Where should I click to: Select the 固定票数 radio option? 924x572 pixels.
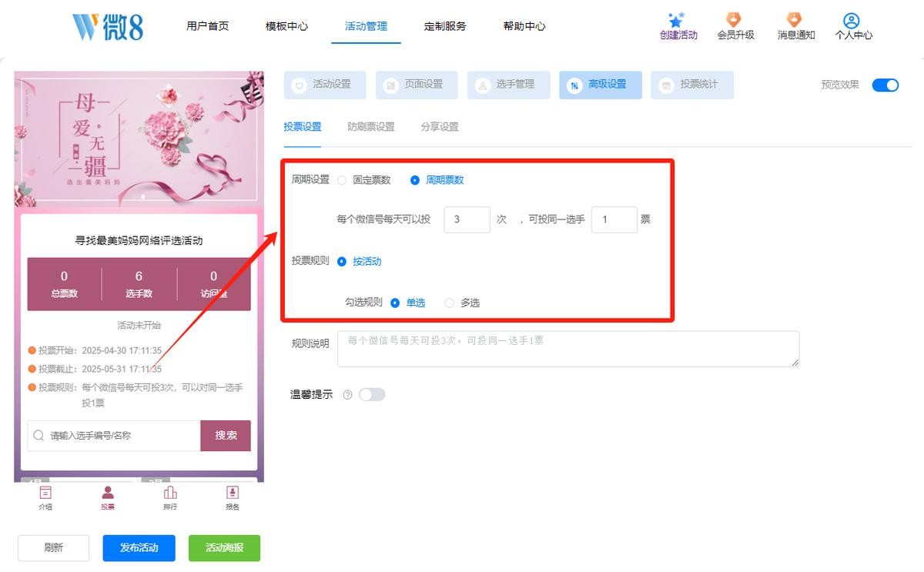coord(342,180)
